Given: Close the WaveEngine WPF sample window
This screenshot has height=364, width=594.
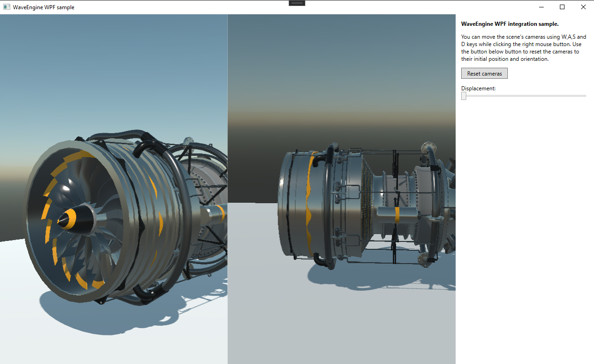Looking at the screenshot, I should [x=583, y=7].
